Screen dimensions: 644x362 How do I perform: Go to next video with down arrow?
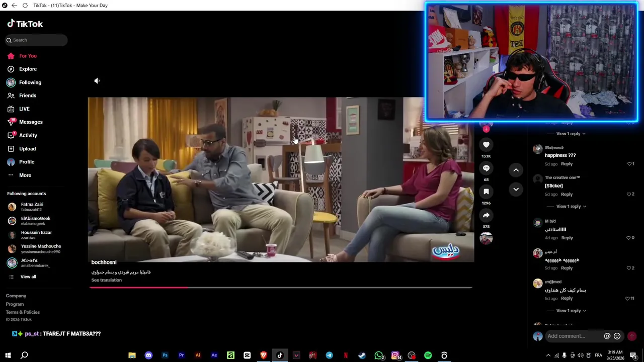[516, 189]
